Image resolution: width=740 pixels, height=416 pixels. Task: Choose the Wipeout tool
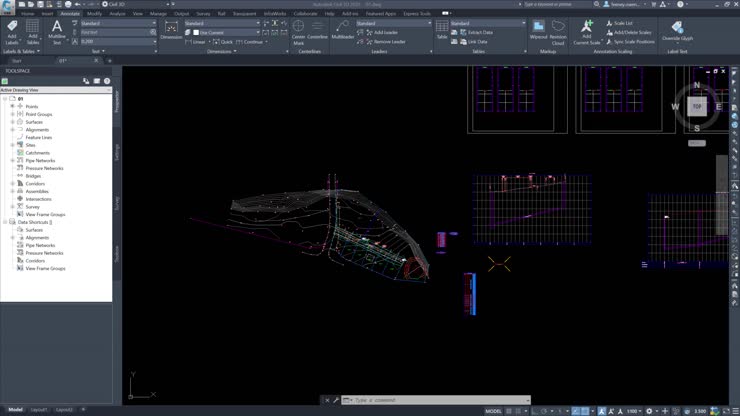pos(538,29)
